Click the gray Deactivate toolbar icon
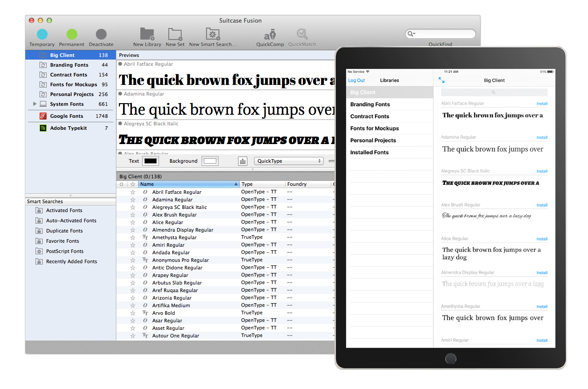This screenshot has width=588, height=389. click(x=101, y=34)
